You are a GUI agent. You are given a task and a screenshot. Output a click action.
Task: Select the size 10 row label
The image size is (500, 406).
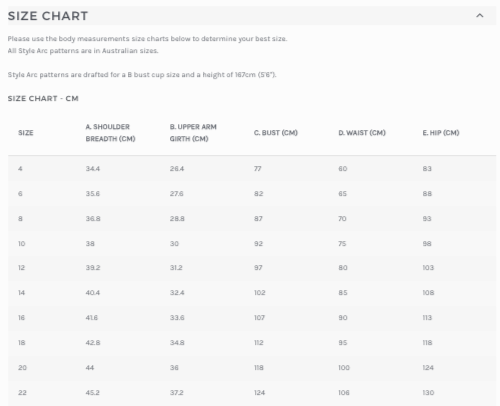point(22,244)
